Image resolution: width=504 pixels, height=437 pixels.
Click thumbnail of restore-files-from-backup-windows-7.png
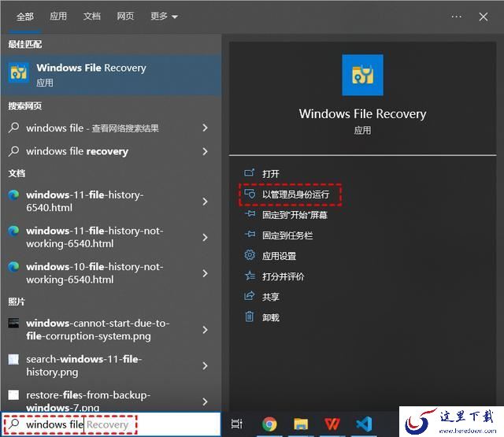pyautogui.click(x=13, y=395)
